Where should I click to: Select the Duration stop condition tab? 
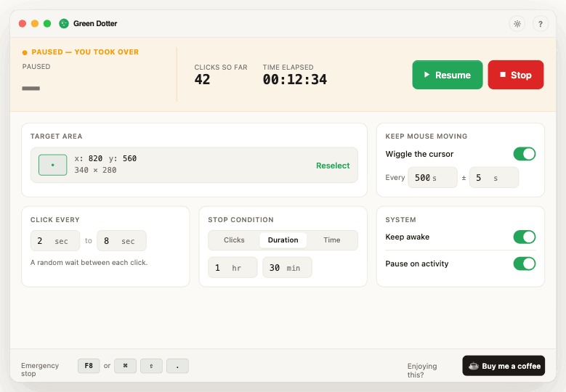[283, 240]
